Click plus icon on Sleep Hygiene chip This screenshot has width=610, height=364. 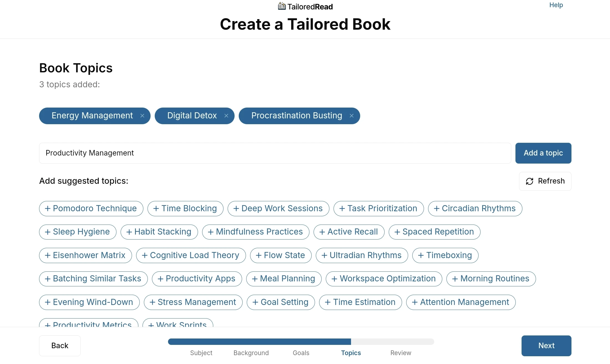[48, 232]
